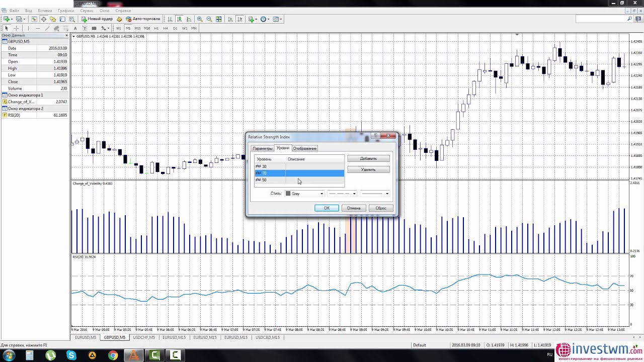Screen dimensions: 644x362
Task: Switch timeframe to W1
Action: click(x=185, y=29)
